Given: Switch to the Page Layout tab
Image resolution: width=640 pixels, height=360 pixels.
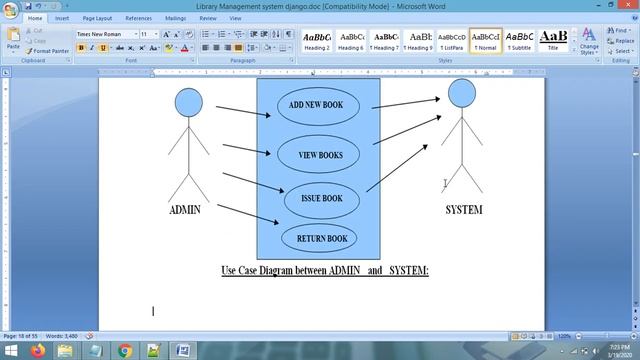Looking at the screenshot, I should coord(97,18).
